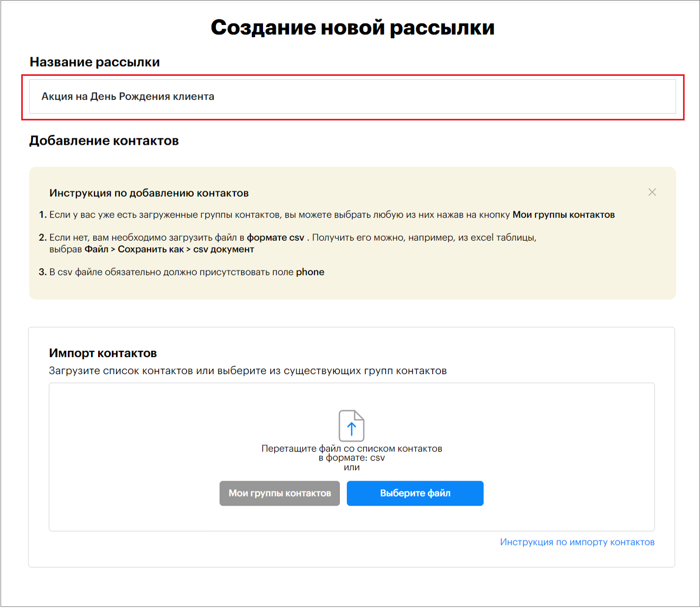Open Мои группы контактов button
Screen dimensions: 700x608
[279, 493]
